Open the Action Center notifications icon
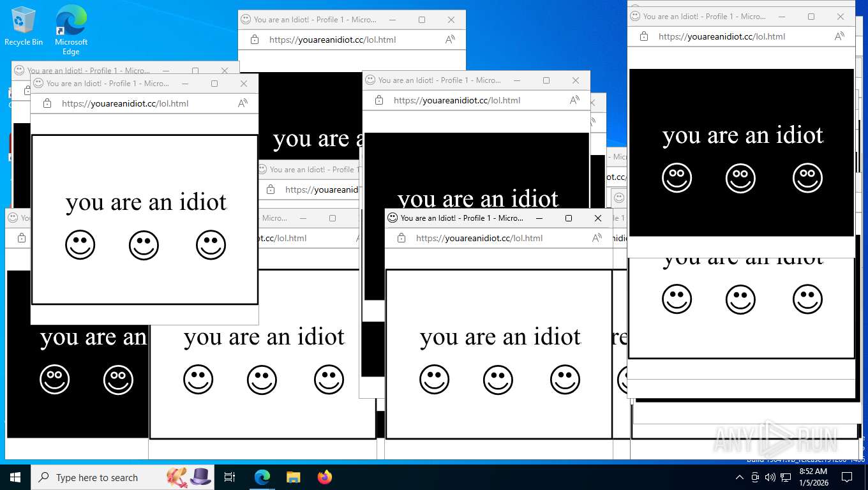The image size is (868, 490). click(x=847, y=477)
